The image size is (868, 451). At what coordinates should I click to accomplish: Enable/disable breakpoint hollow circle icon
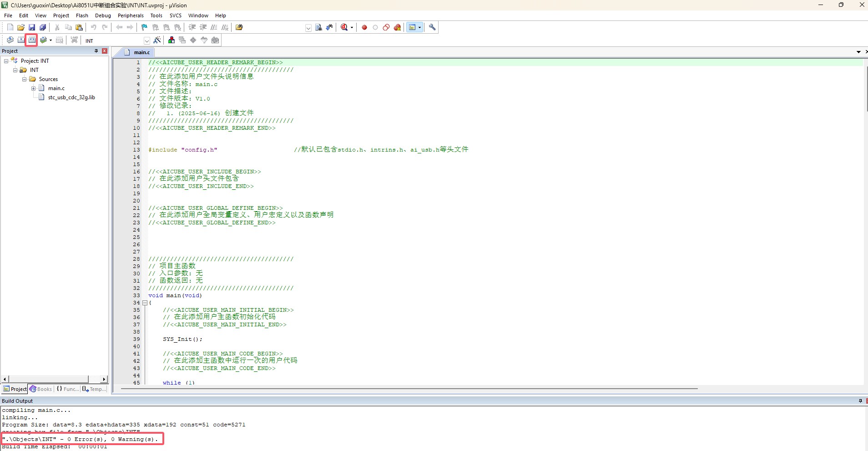[375, 27]
